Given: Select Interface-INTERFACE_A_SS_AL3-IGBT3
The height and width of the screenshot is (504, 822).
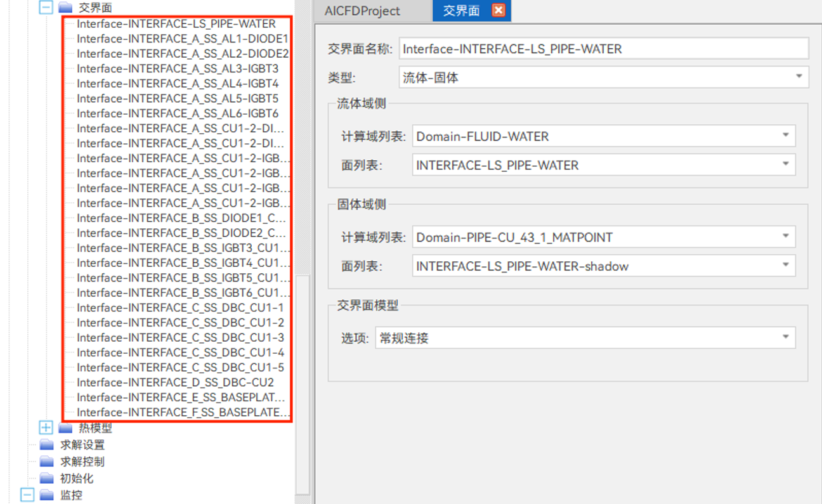Looking at the screenshot, I should [178, 68].
